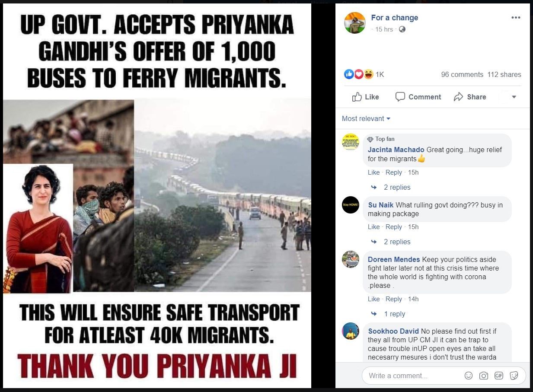Screen dimensions: 533x392
Task: Open the GIF picker in comment box
Action: click(x=499, y=376)
